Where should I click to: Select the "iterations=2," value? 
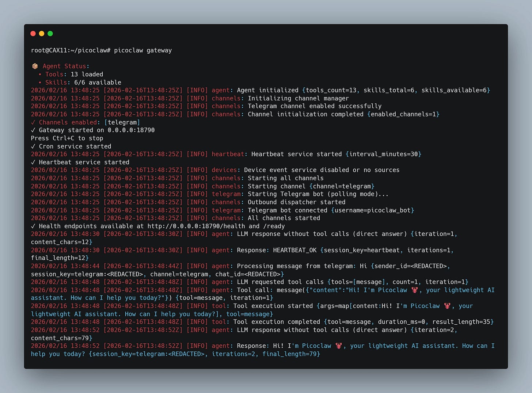tap(235, 354)
